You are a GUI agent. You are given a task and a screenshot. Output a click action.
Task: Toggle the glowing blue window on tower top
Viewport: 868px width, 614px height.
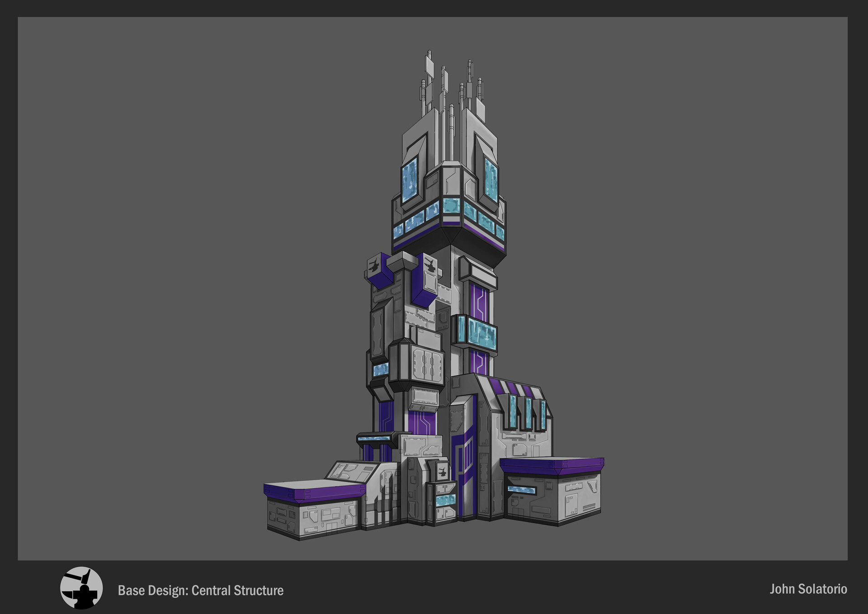(x=409, y=181)
